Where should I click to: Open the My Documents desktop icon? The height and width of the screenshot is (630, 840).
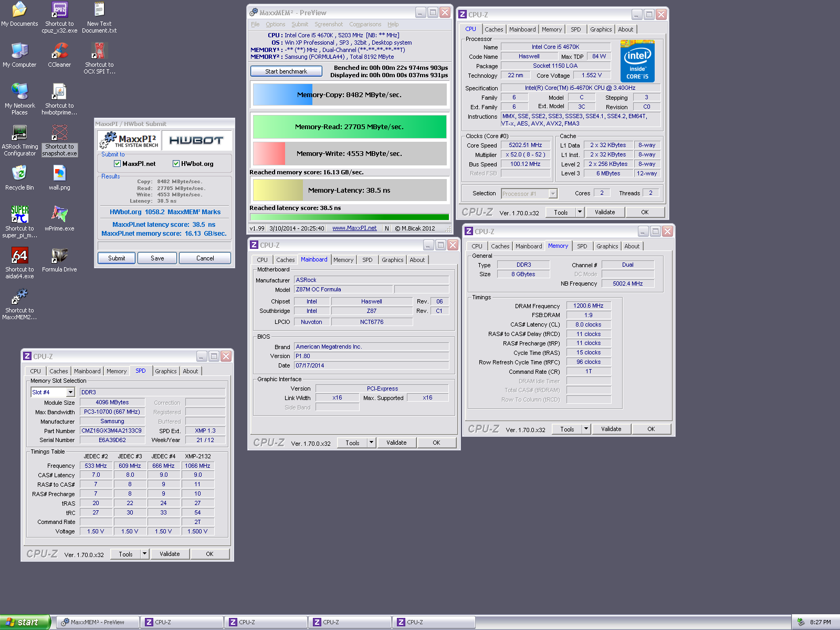click(x=19, y=15)
